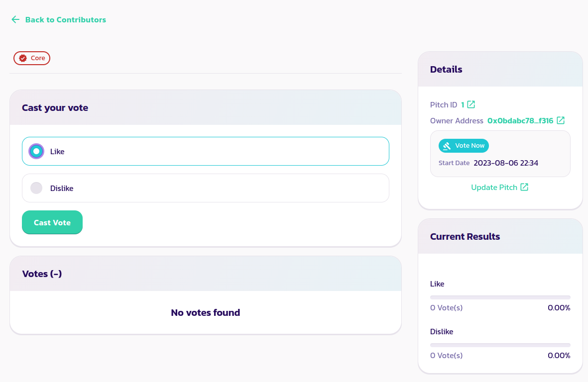Click the gavel icon in Vote Now
Image resolution: width=588 pixels, height=382 pixels.
tap(447, 146)
